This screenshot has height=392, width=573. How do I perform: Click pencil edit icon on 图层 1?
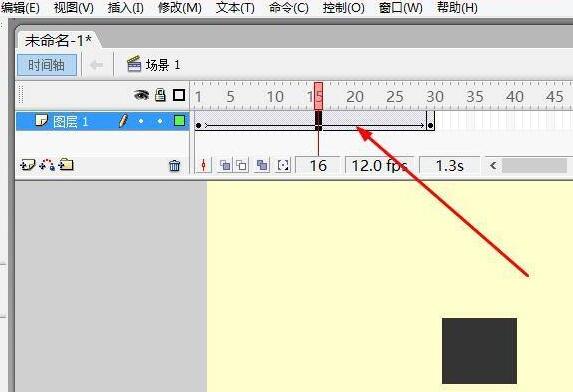124,121
